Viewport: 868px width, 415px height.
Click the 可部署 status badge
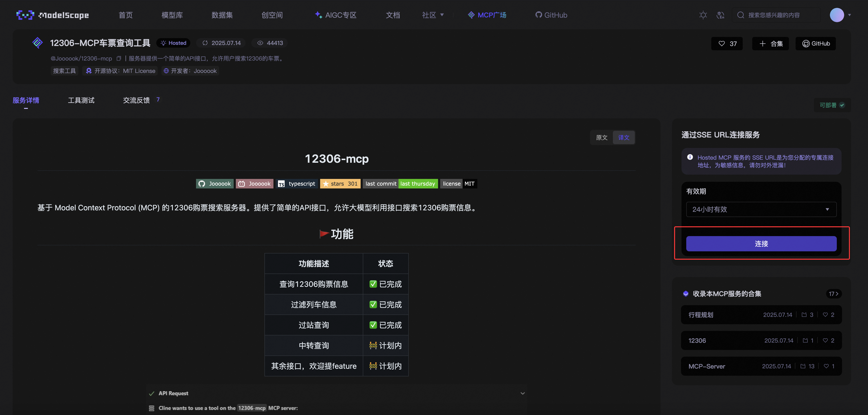pos(832,105)
